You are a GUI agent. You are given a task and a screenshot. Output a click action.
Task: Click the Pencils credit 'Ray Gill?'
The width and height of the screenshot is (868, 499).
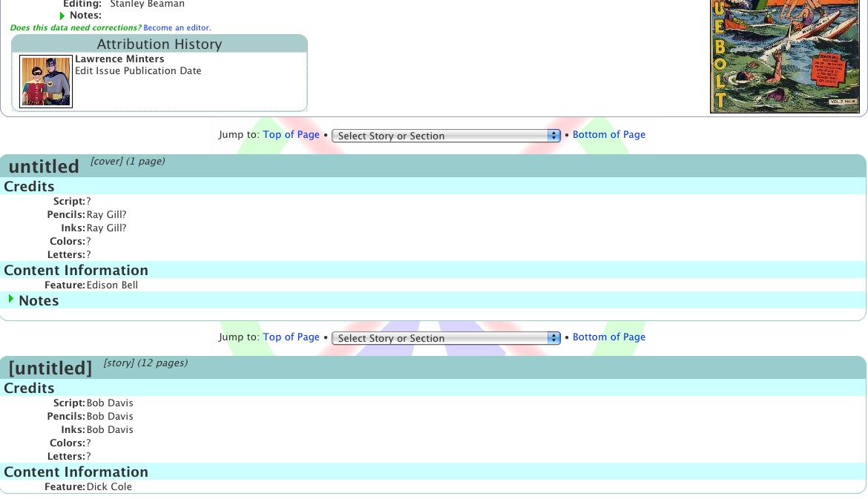(x=107, y=215)
